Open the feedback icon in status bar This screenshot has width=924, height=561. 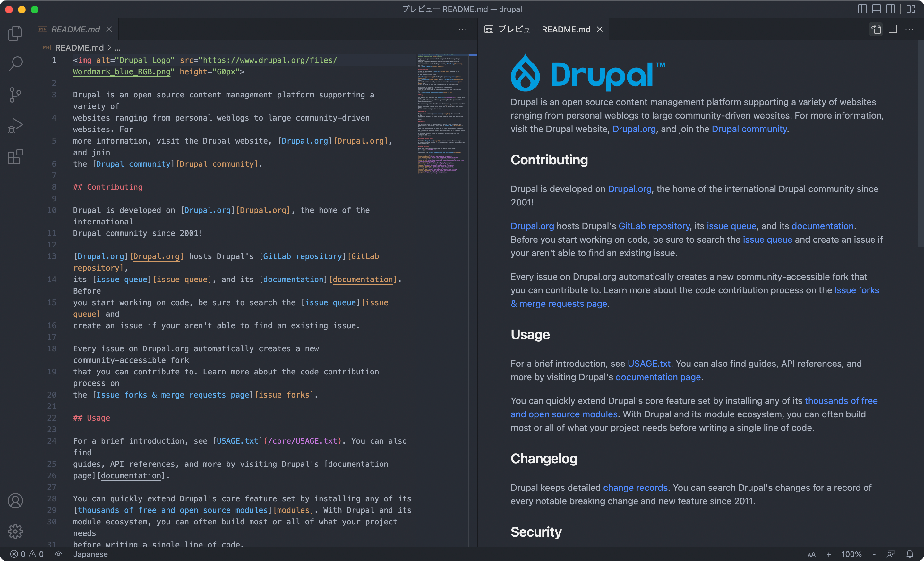[891, 554]
